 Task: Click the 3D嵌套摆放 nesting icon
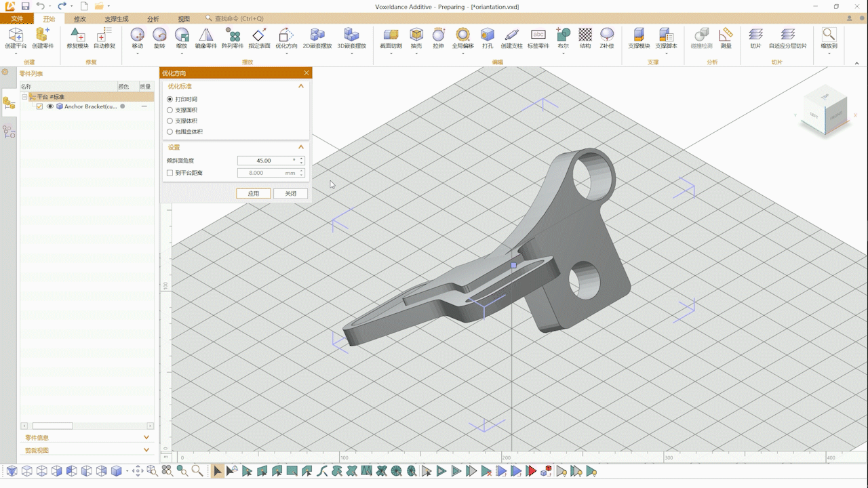coord(351,35)
